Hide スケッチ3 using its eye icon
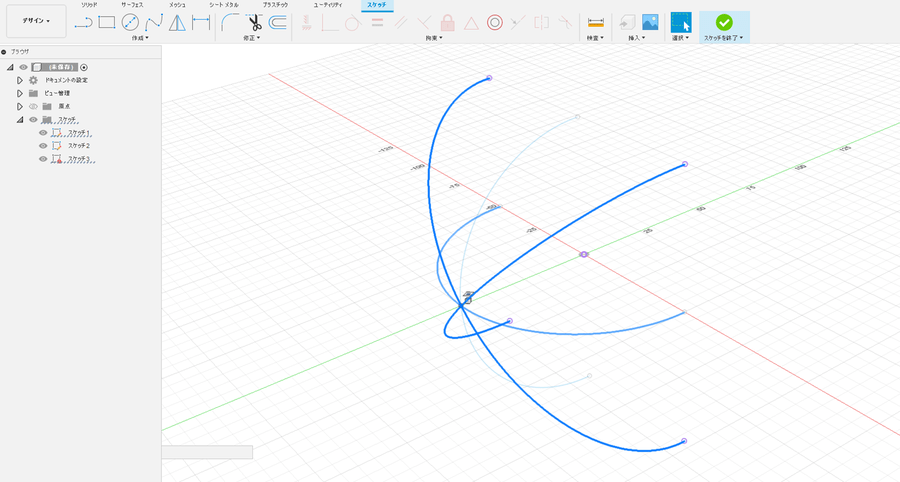Viewport: 900px width, 482px height. (x=43, y=159)
